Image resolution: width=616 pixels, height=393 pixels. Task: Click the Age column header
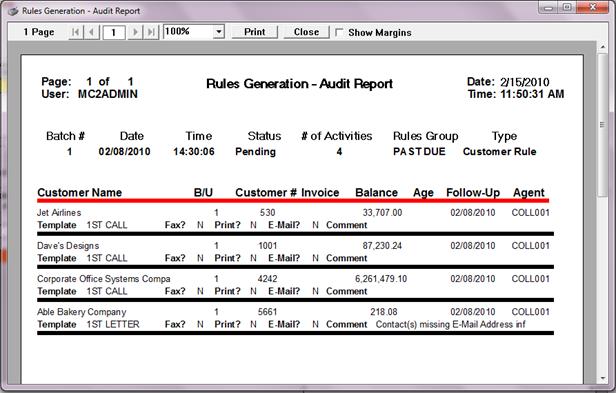coord(423,193)
